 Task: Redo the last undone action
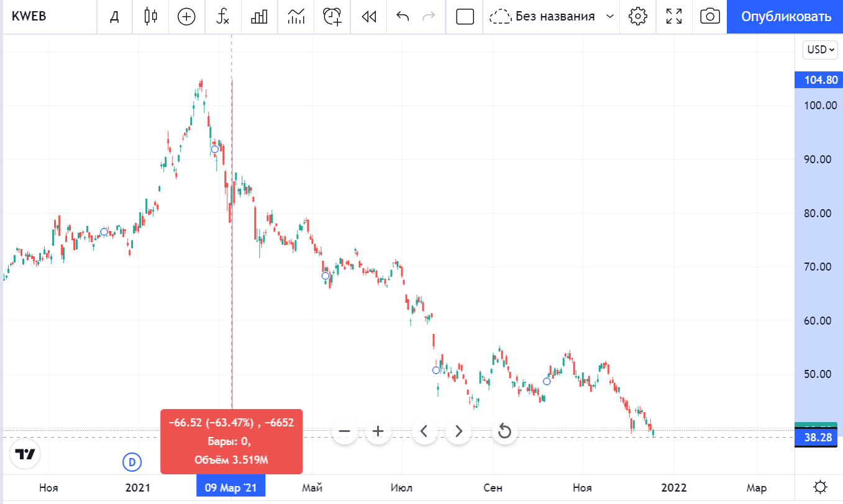pos(429,17)
